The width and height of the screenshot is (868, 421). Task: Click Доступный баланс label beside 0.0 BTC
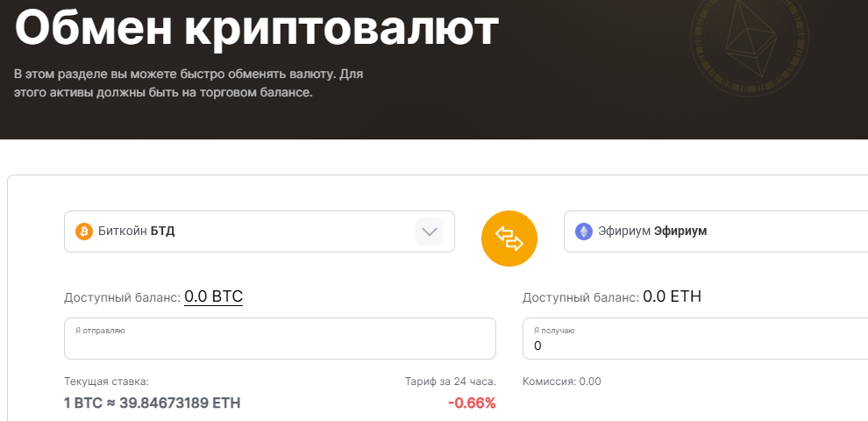tap(123, 298)
